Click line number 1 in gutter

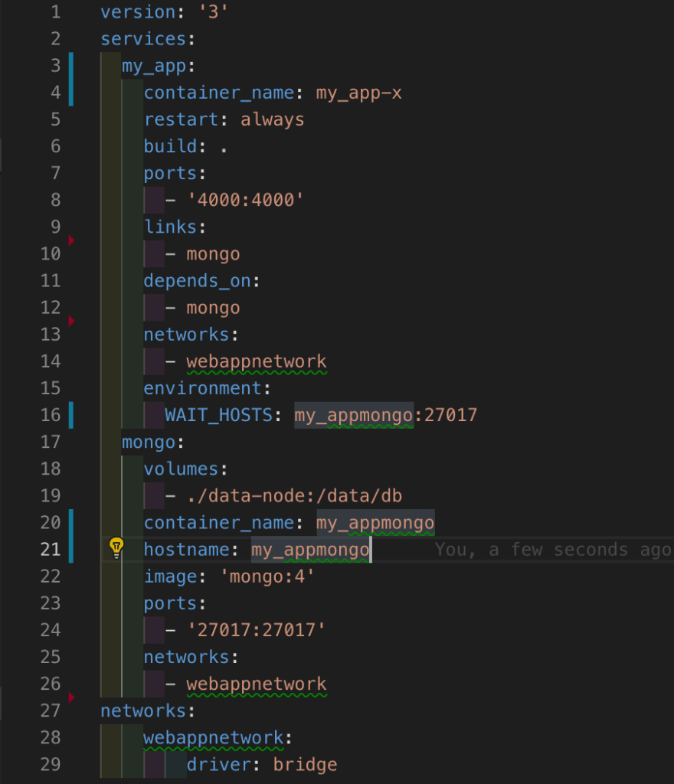point(55,12)
